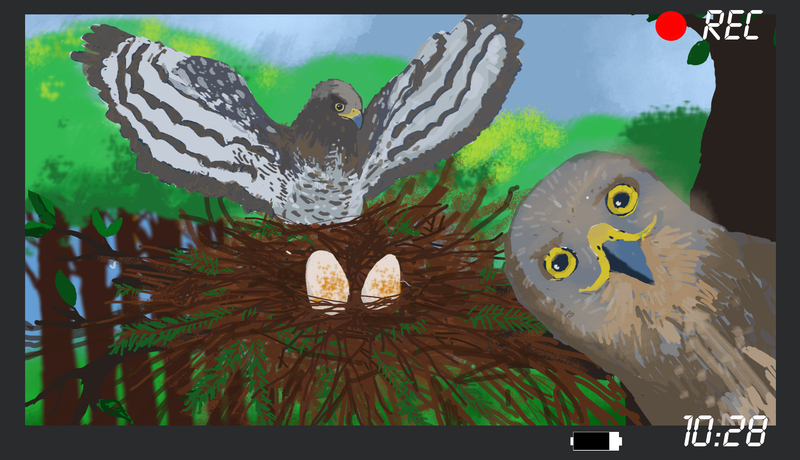Select the right speckled egg in nest
This screenshot has width=800, height=460.
point(381,280)
